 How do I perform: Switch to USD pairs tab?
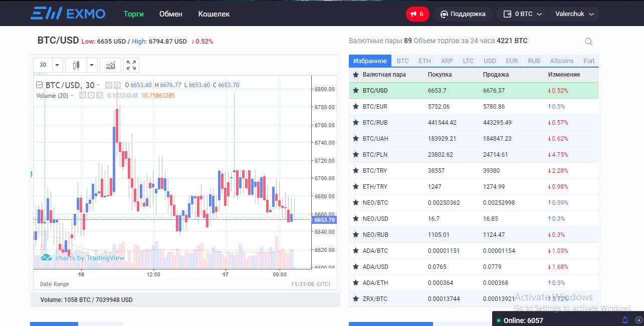pyautogui.click(x=490, y=61)
